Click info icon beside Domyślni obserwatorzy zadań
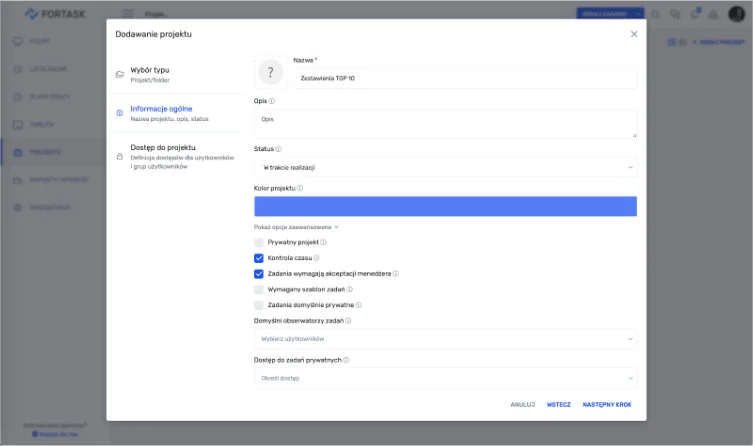The height and width of the screenshot is (446, 753). [x=347, y=321]
